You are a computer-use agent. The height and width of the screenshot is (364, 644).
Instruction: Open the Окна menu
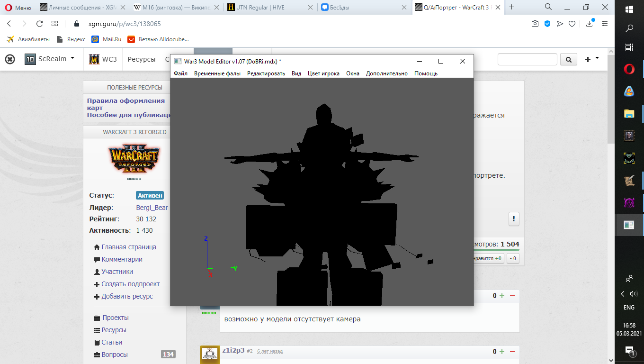click(353, 73)
